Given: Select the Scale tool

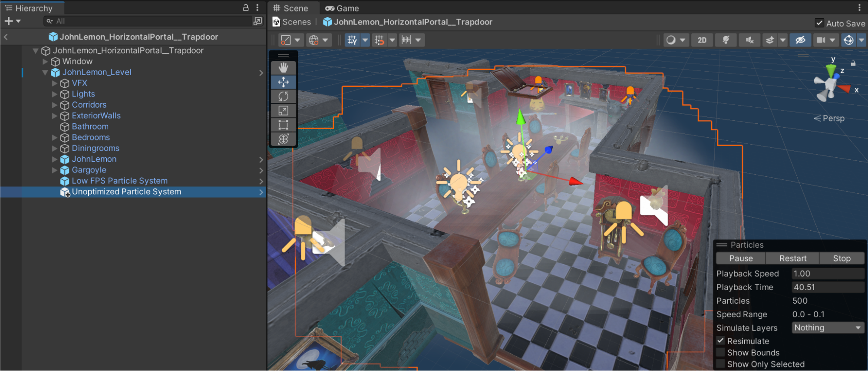Looking at the screenshot, I should tap(283, 111).
